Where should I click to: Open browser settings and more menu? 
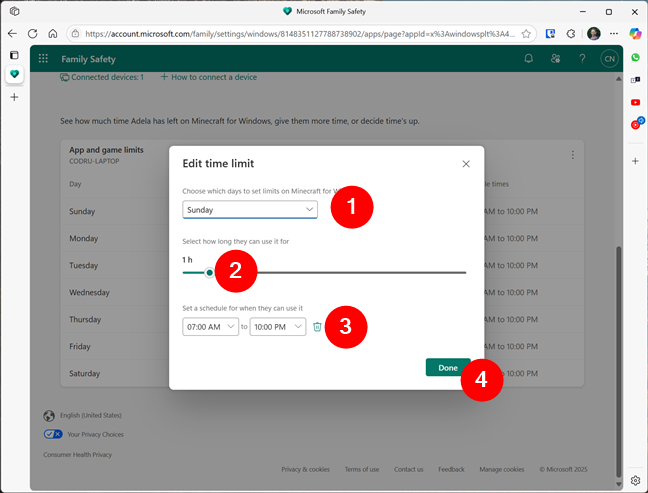614,33
